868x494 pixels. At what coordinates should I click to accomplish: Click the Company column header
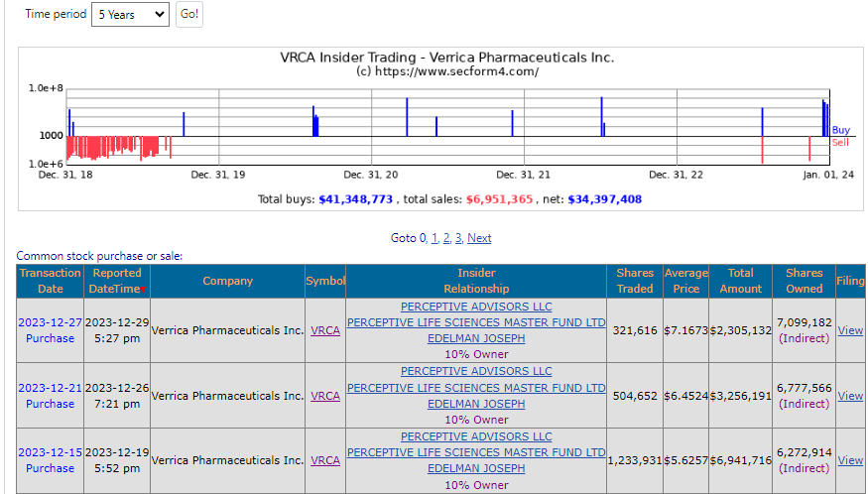[227, 281]
